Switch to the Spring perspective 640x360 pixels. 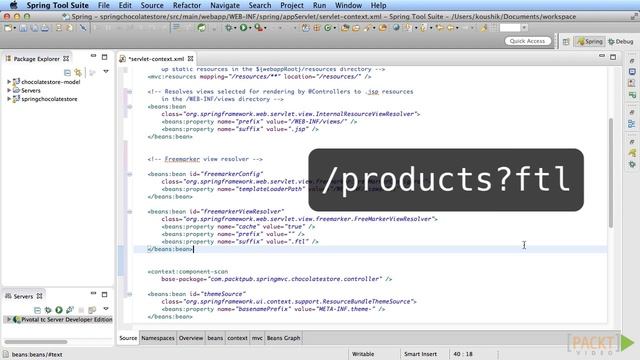590,41
